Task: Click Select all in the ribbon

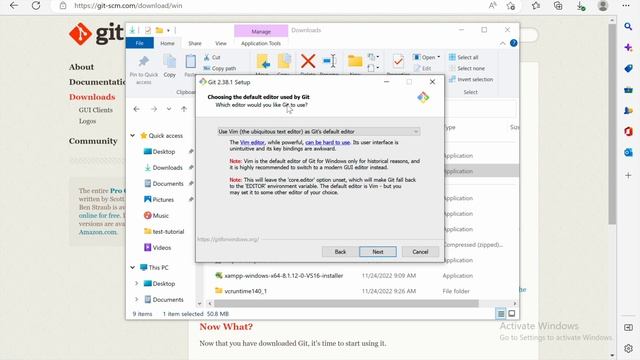Action: click(x=464, y=58)
